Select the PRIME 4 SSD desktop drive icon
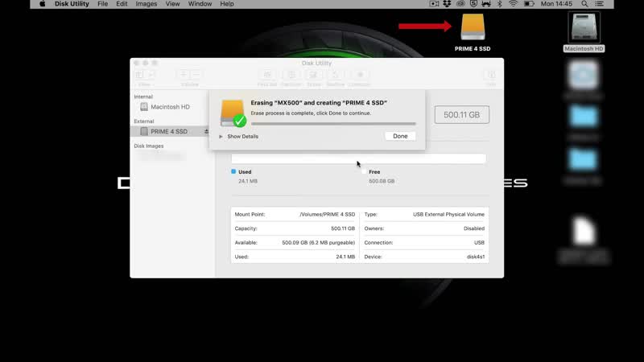This screenshot has width=644, height=362. tap(473, 27)
